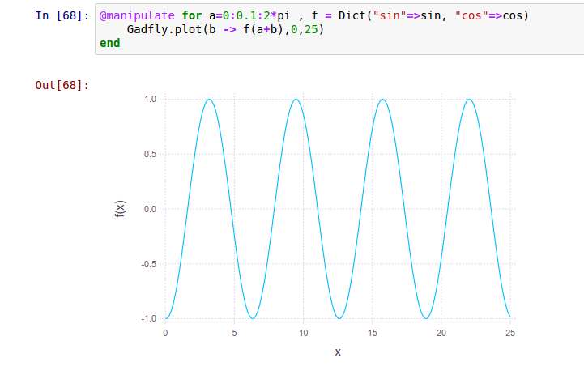This screenshot has width=584, height=392.
Task: Click the x-axis tick label 15
Action: (372, 333)
